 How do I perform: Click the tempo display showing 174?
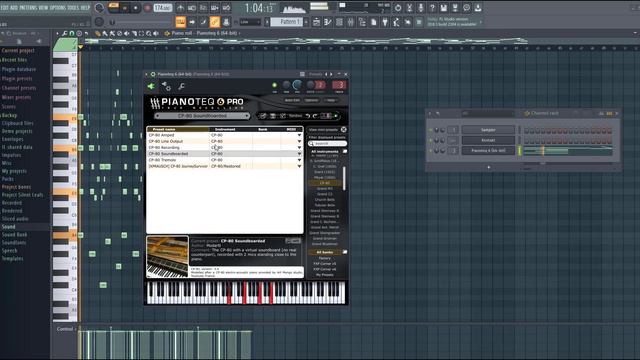[162, 8]
